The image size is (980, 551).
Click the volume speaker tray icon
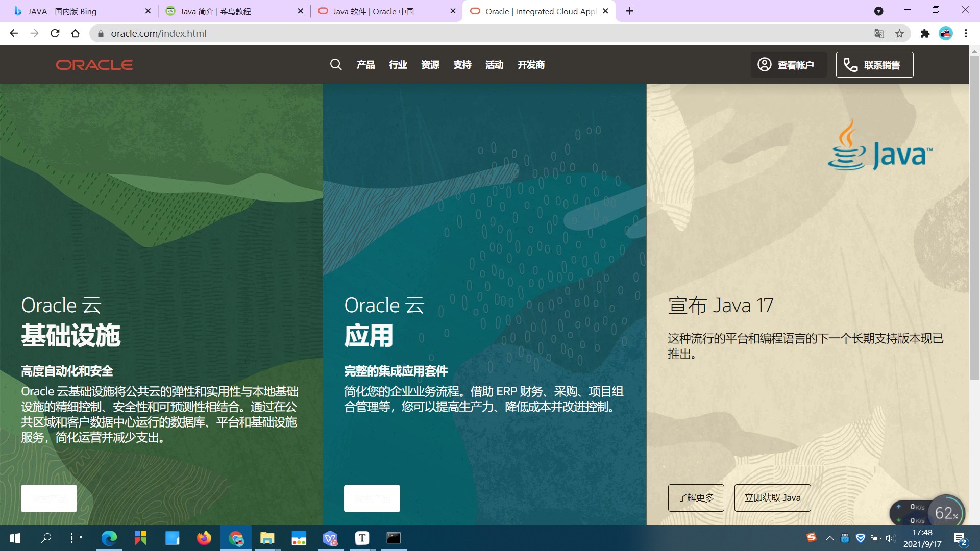891,538
